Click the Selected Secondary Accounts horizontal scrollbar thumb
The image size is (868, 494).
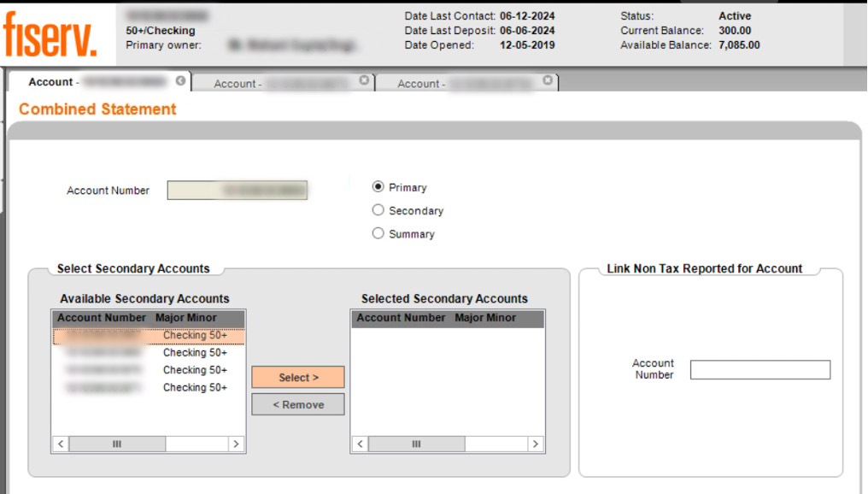pos(416,444)
